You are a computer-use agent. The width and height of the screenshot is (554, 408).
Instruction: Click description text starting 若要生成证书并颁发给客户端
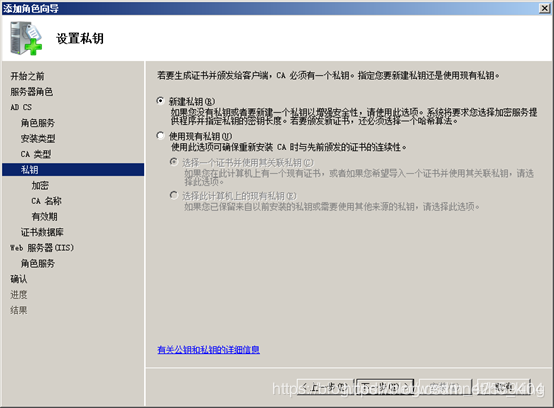coord(329,75)
